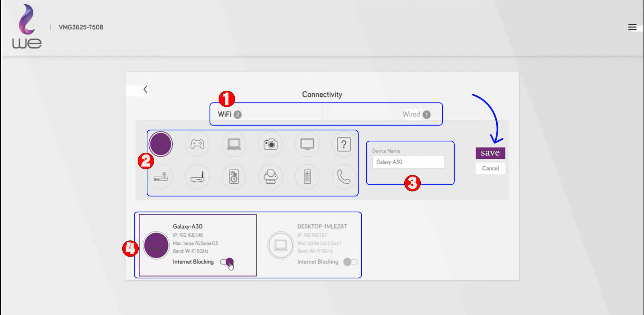Select the TV monitor device icon

tap(307, 144)
